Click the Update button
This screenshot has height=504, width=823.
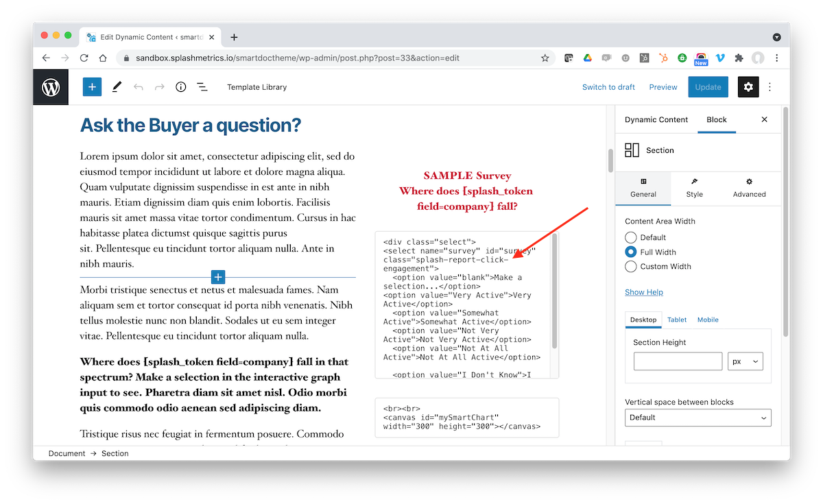[x=708, y=87]
